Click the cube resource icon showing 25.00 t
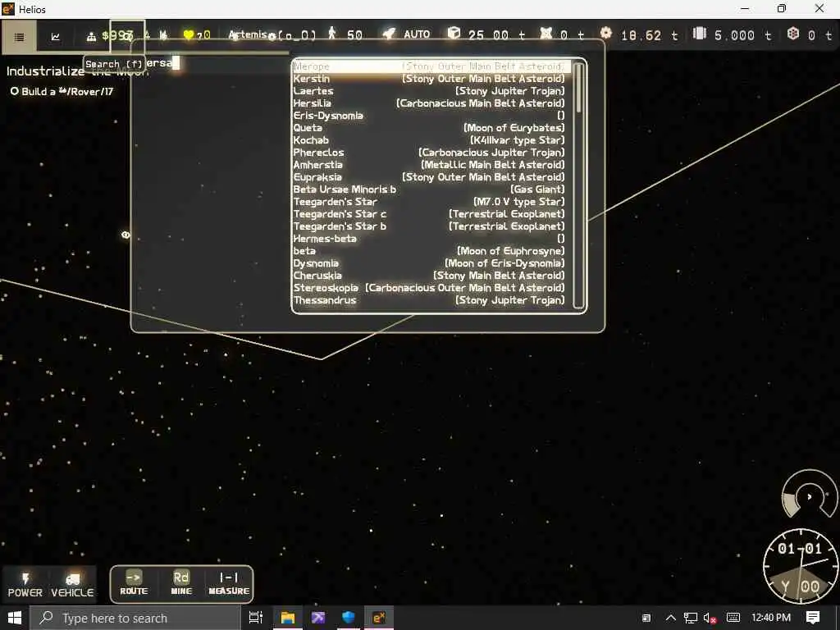The height and width of the screenshot is (630, 840). (x=454, y=34)
